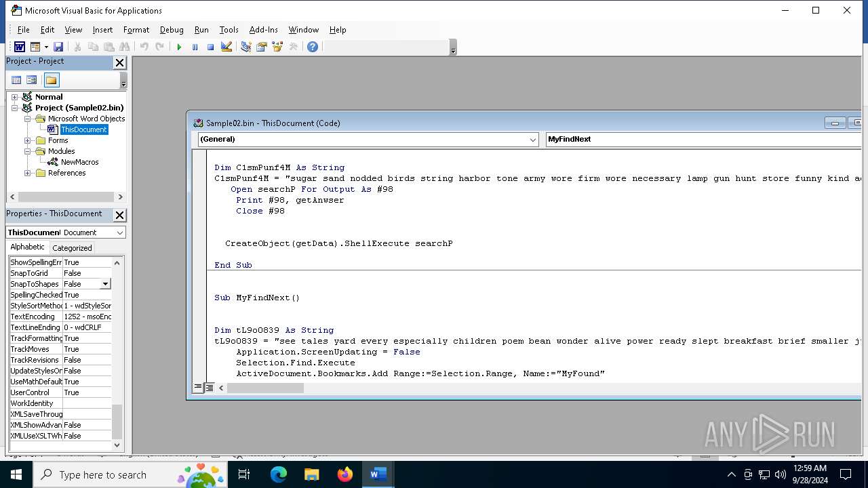Toggle Folders icon in Project panel

click(x=52, y=80)
